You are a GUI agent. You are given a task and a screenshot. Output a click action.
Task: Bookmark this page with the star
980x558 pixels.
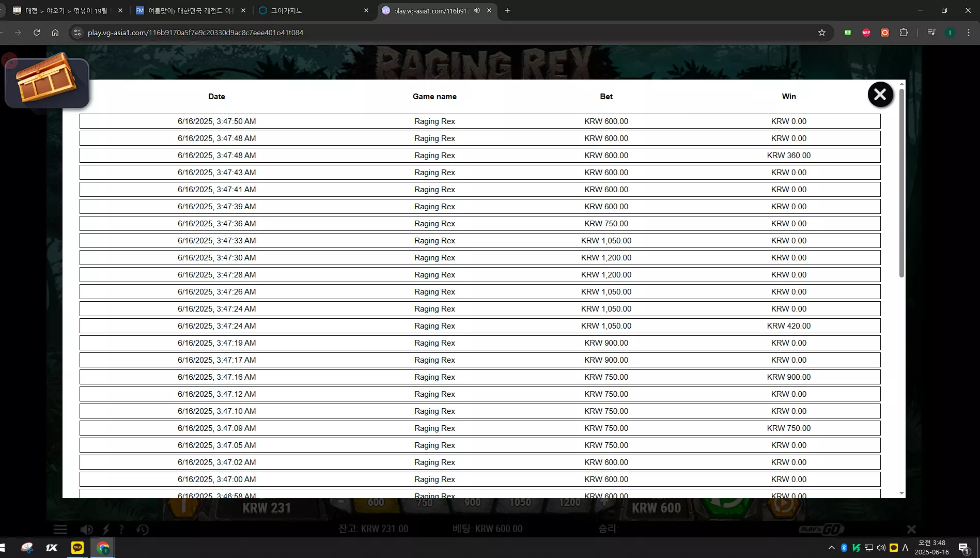pyautogui.click(x=822, y=33)
